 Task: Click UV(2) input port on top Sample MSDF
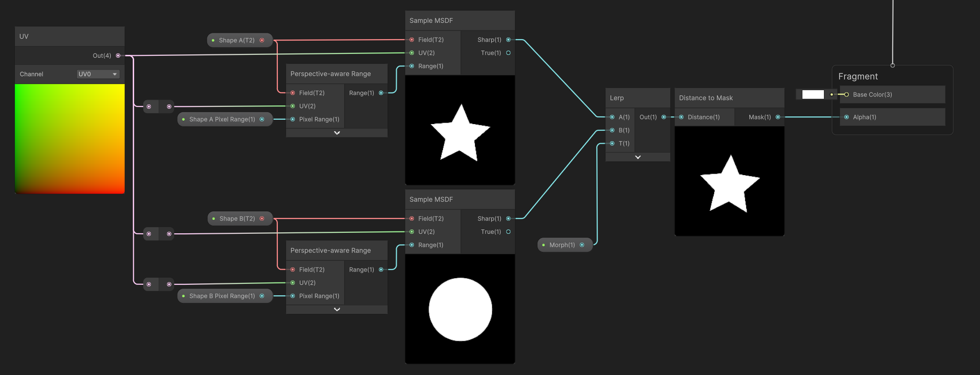411,53
